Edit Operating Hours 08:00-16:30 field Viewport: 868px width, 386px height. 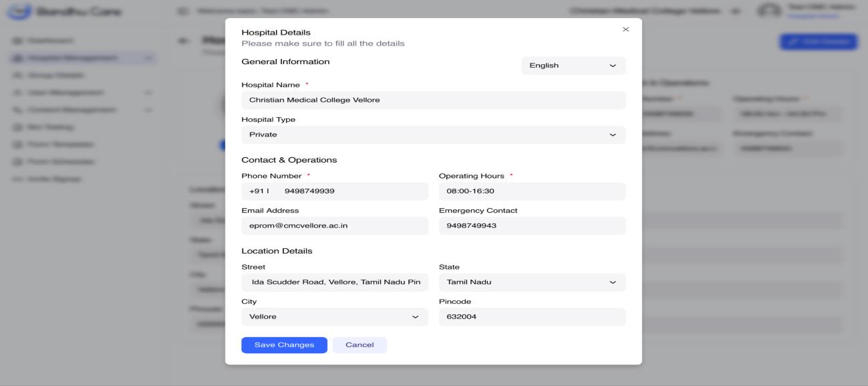coord(532,191)
